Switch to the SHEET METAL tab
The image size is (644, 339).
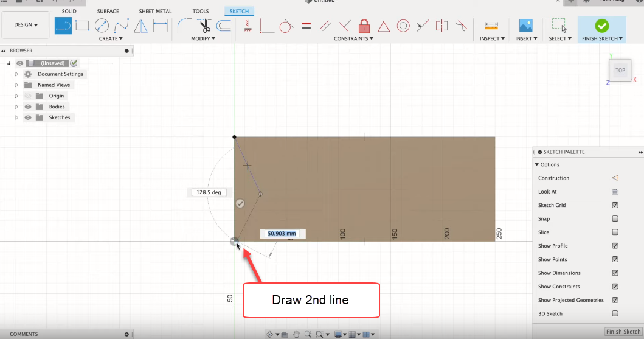pyautogui.click(x=155, y=11)
